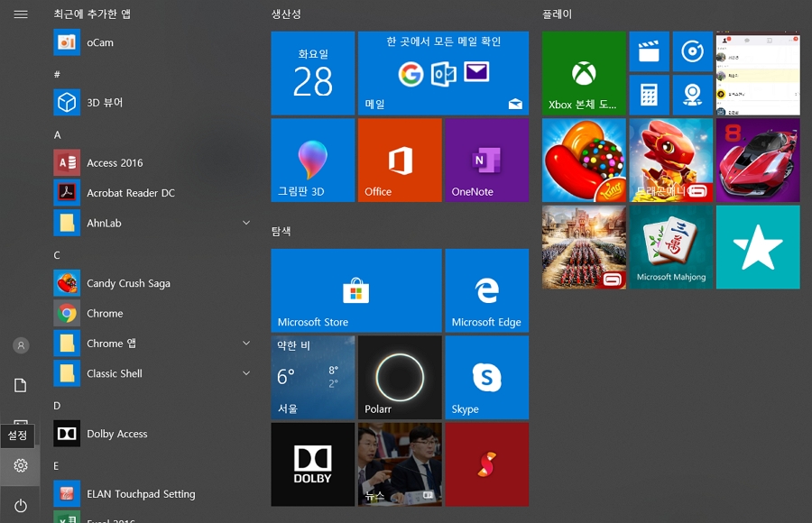
Task: Jump via the letter C header
Action: pyautogui.click(x=57, y=255)
